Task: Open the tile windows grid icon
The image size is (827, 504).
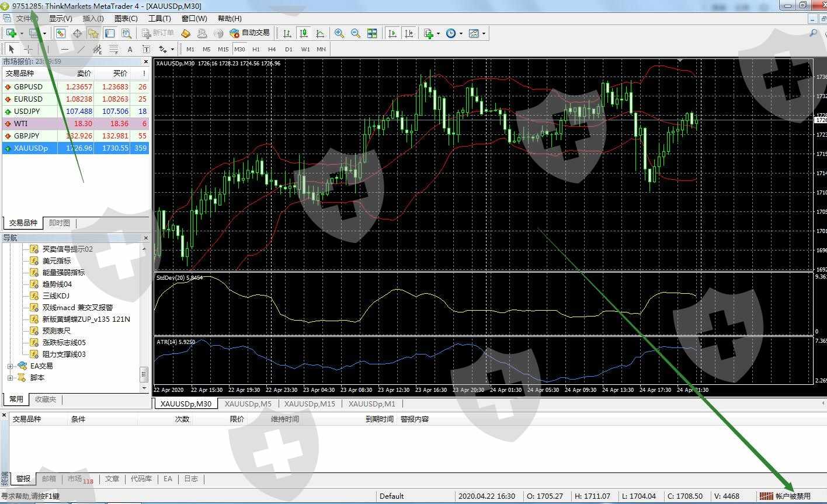Action: [x=372, y=33]
